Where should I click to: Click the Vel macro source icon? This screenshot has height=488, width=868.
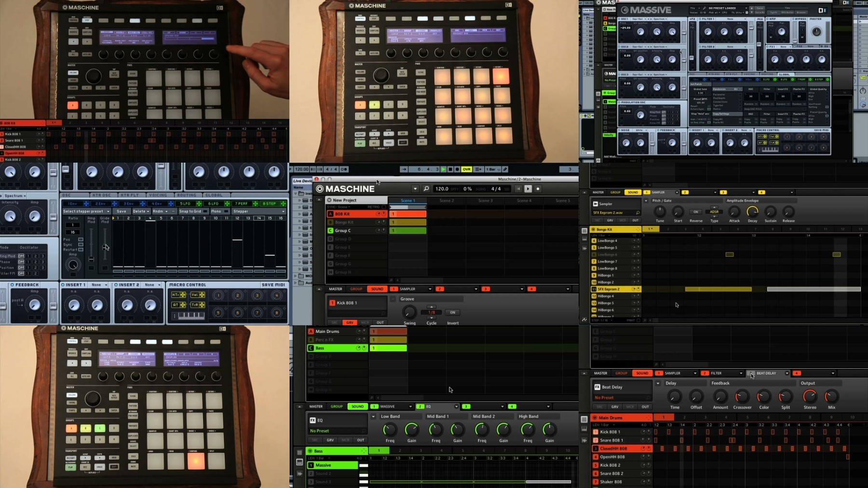point(198,295)
